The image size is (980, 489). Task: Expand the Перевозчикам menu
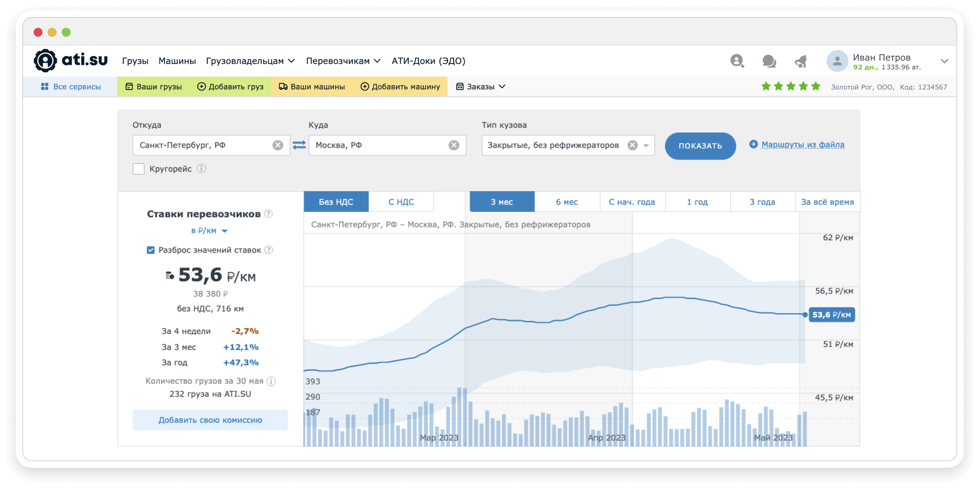[x=343, y=61]
